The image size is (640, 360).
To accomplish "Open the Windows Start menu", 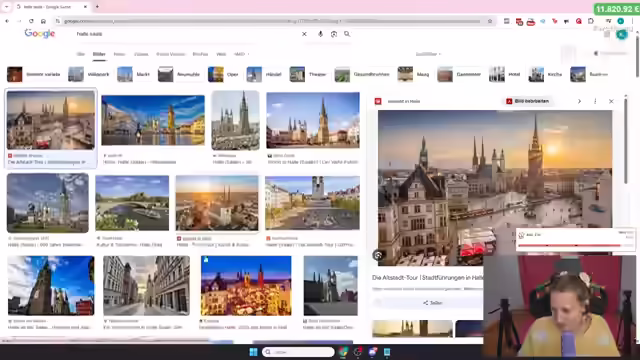I will [253, 352].
